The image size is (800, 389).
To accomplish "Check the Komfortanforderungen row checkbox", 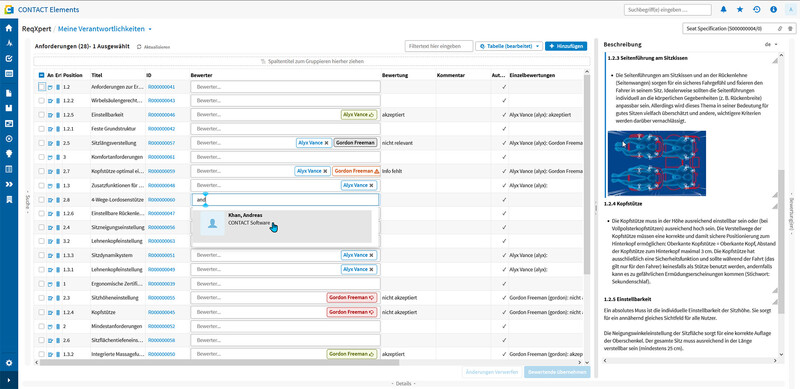I will (41, 157).
